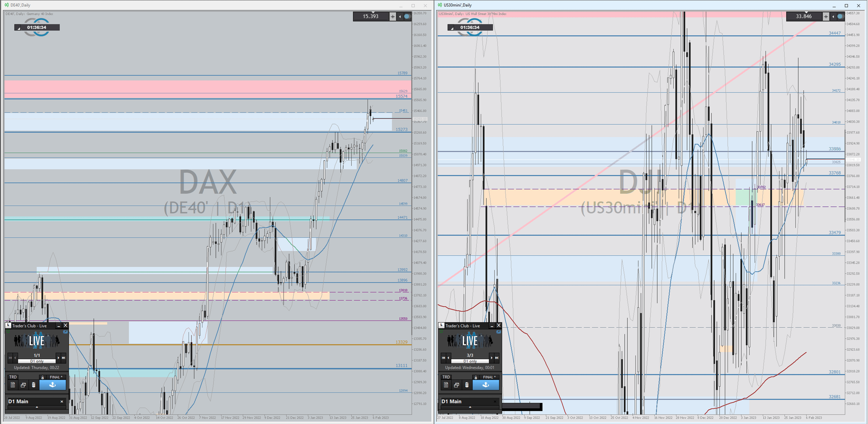868x424 pixels.
Task: Go to next analysis in US30mini panel
Action: (492, 358)
